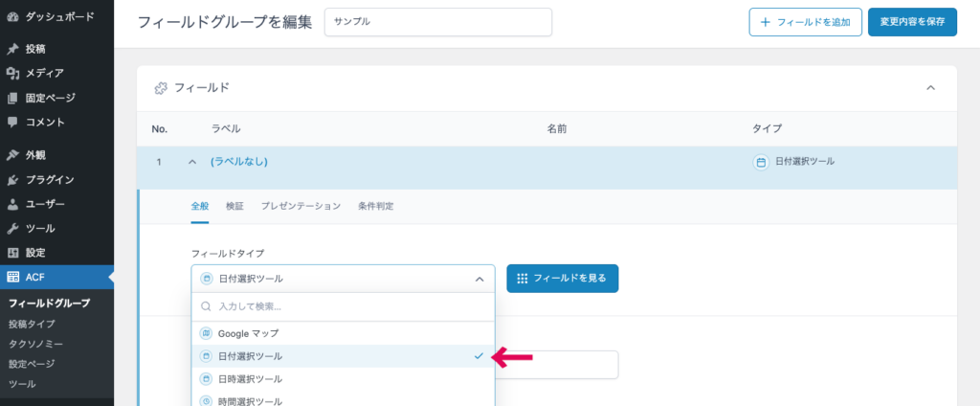Click the wrench icon beside ツール
This screenshot has height=406, width=980.
[x=12, y=229]
